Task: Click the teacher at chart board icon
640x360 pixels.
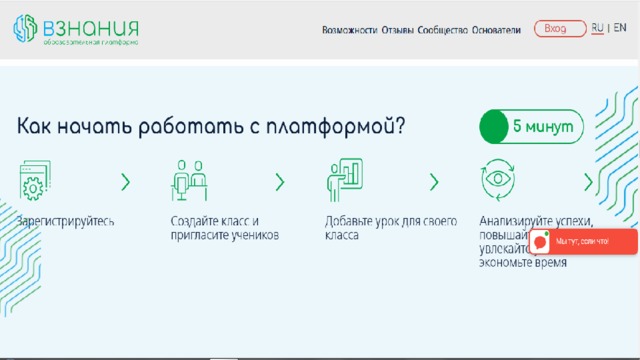Action: click(x=345, y=180)
